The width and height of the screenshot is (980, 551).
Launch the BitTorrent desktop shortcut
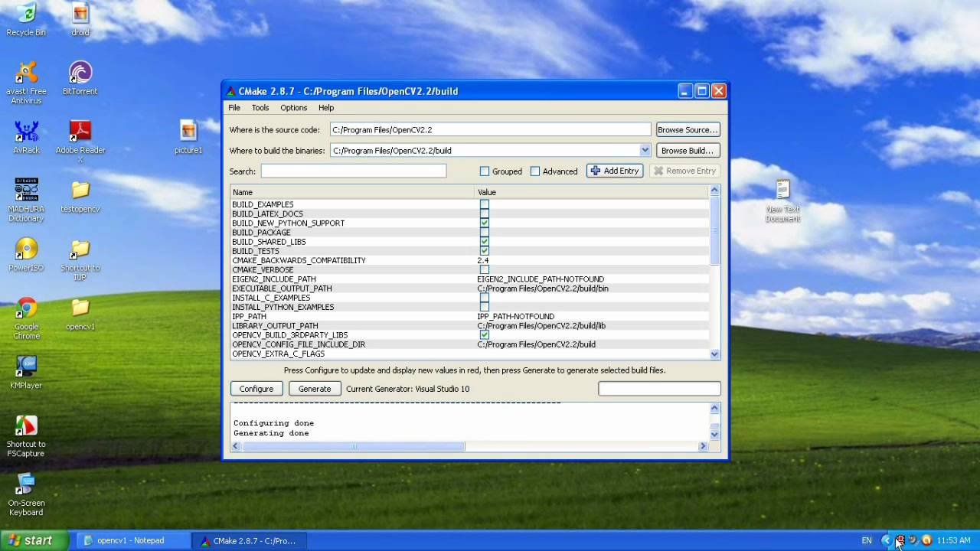[80, 78]
